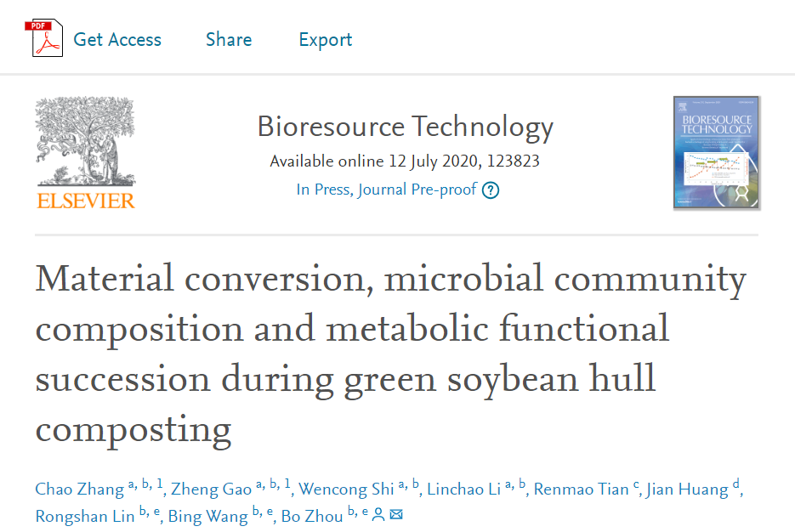This screenshot has width=795, height=532.
Task: Open the Share menu
Action: tap(229, 40)
